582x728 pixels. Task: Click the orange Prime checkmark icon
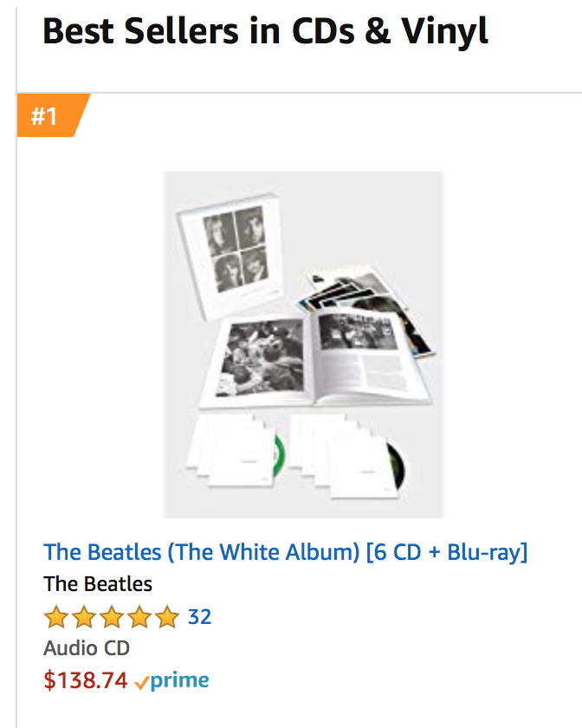[x=142, y=681]
